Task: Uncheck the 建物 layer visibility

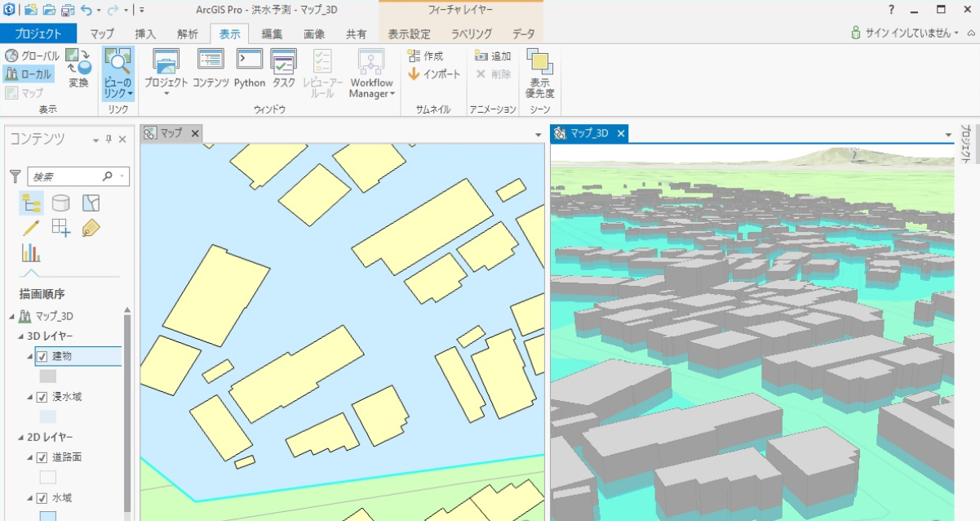Action: point(42,357)
